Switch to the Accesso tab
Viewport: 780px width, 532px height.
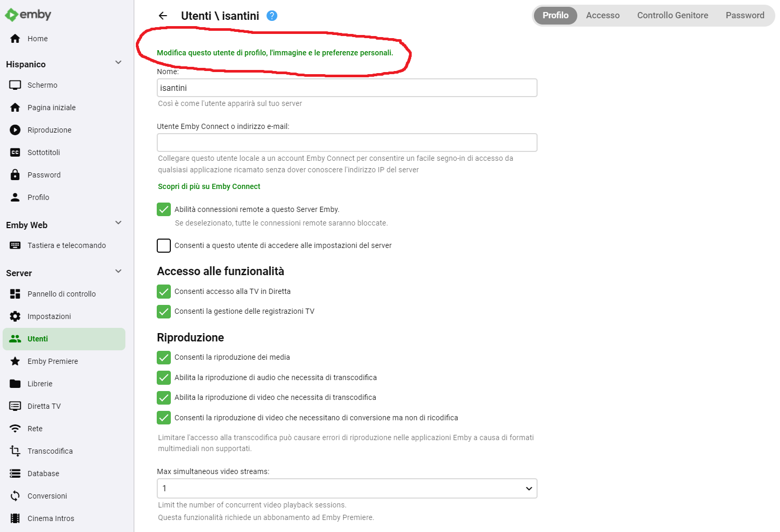click(x=602, y=16)
